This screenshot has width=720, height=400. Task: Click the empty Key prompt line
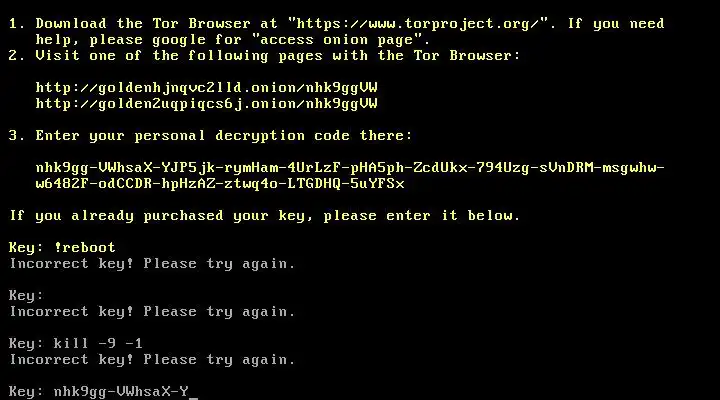click(26, 296)
